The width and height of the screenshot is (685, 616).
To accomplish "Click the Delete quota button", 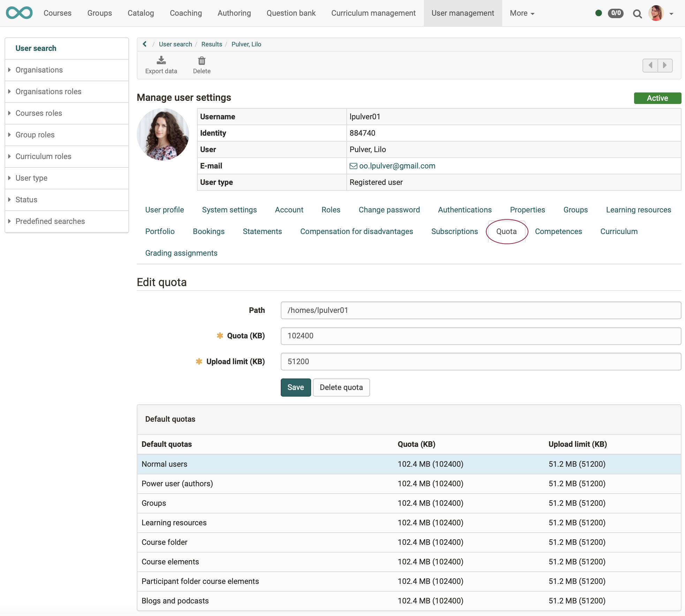I will (x=341, y=387).
